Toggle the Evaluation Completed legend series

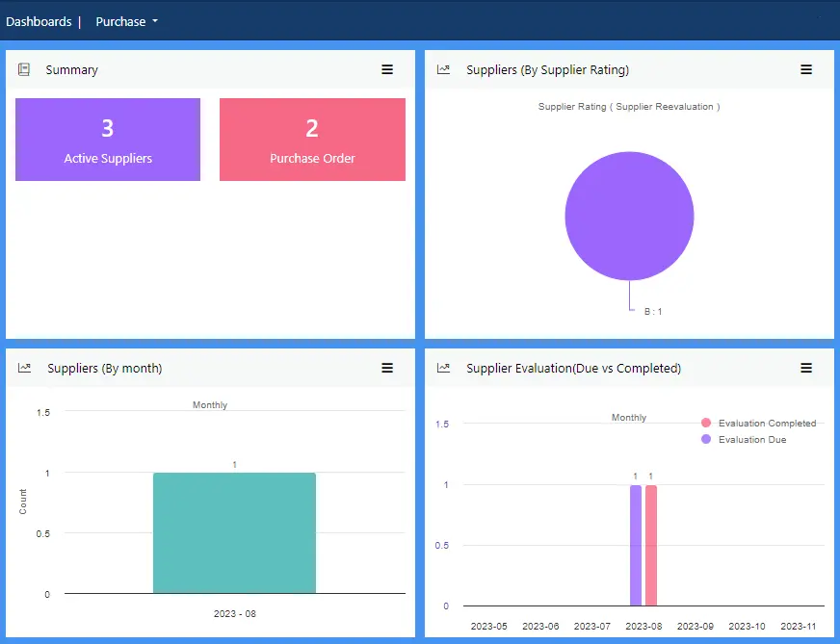(x=759, y=424)
